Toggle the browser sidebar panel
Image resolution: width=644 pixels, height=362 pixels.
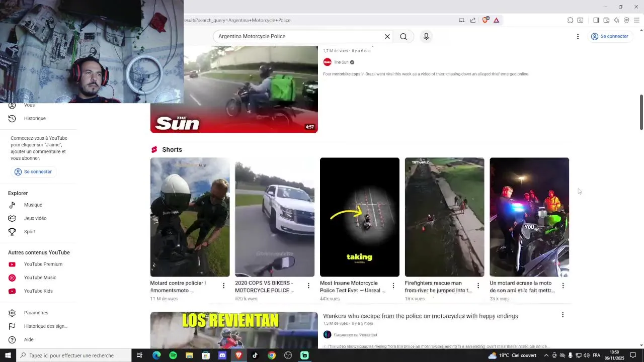[596, 20]
